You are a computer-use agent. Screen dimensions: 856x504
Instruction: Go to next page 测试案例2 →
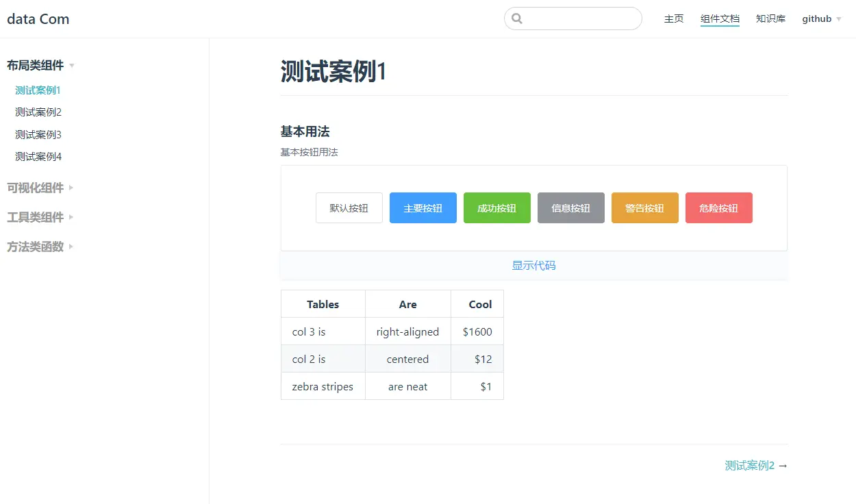(x=756, y=466)
